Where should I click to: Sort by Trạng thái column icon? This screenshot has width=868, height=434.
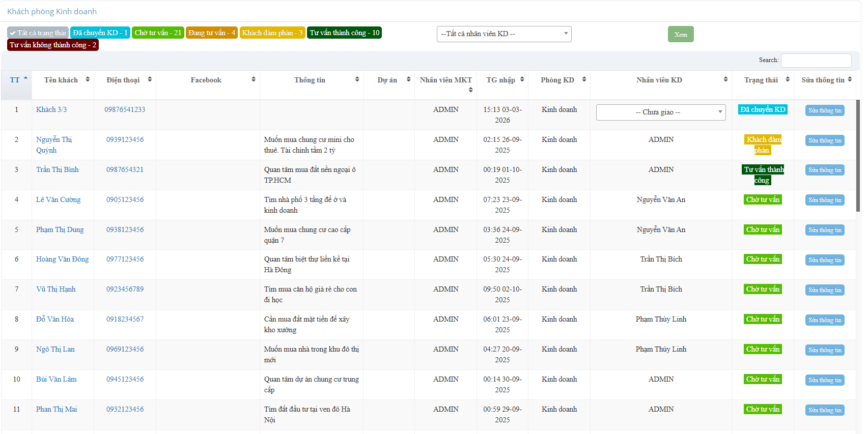[788, 79]
